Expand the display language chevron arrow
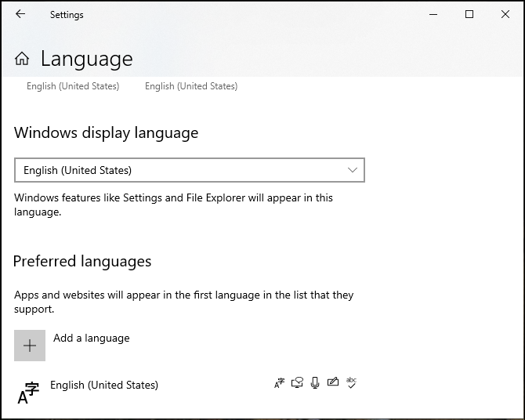 pyautogui.click(x=353, y=170)
